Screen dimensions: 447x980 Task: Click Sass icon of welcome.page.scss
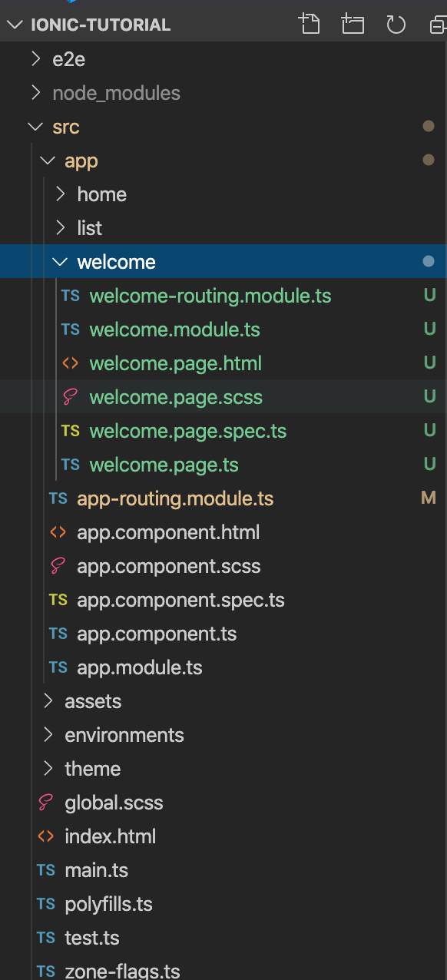pos(71,397)
